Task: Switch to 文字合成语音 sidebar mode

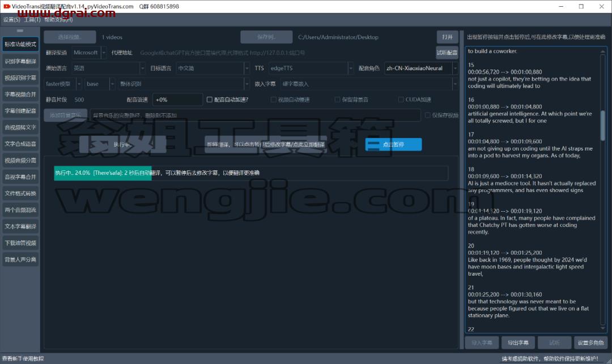Action: pyautogui.click(x=20, y=144)
